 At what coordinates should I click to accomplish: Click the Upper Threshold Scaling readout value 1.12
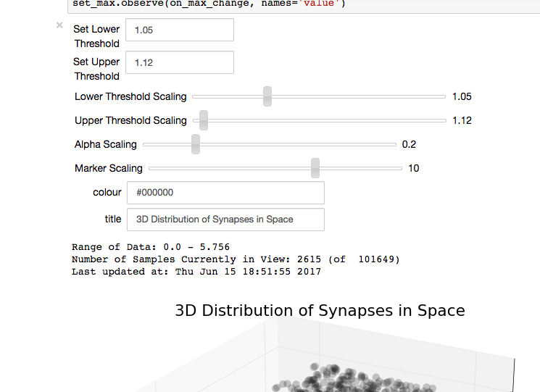tap(462, 120)
